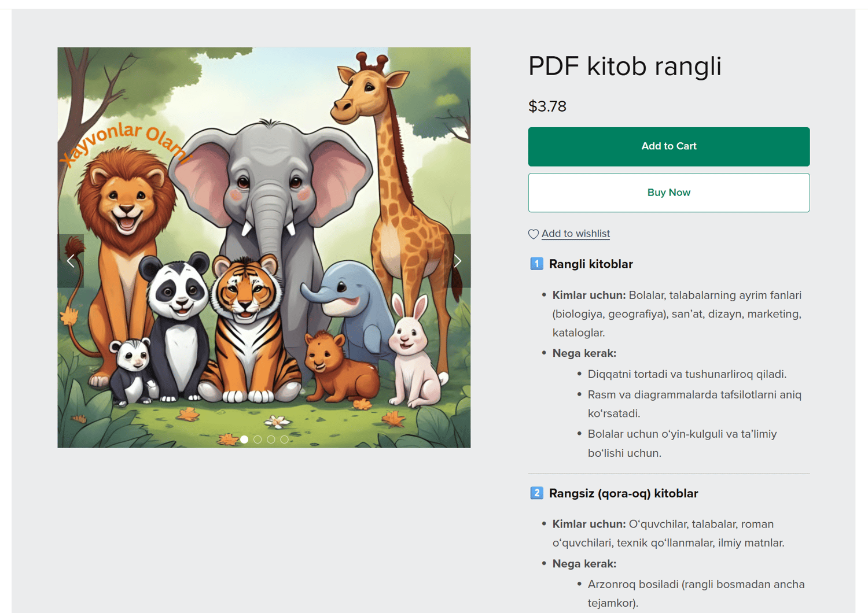Click the $3.78 price label

[x=547, y=106]
